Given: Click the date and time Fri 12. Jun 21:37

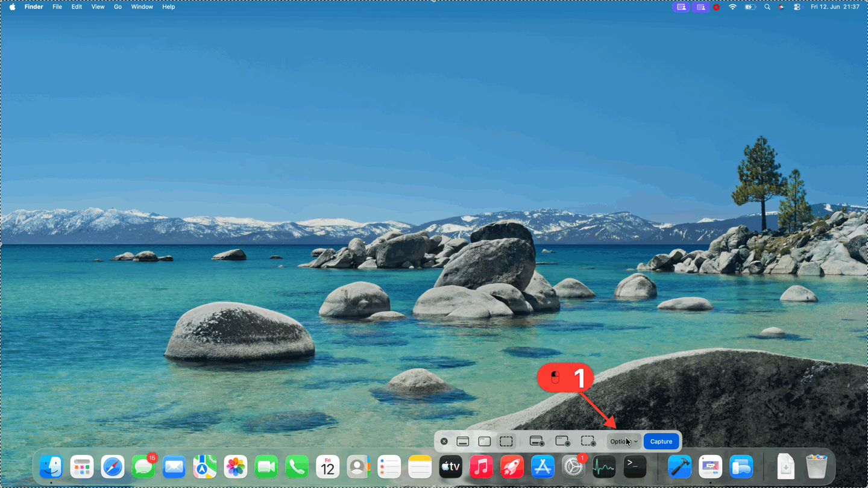Looking at the screenshot, I should [835, 7].
